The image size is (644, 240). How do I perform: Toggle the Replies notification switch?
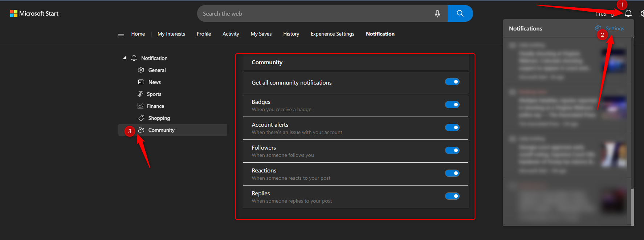452,196
